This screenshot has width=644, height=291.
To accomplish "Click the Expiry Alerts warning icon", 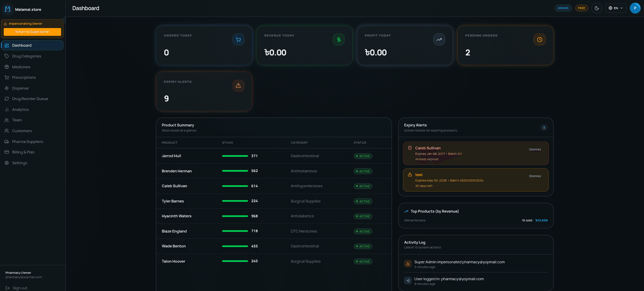I will [238, 86].
